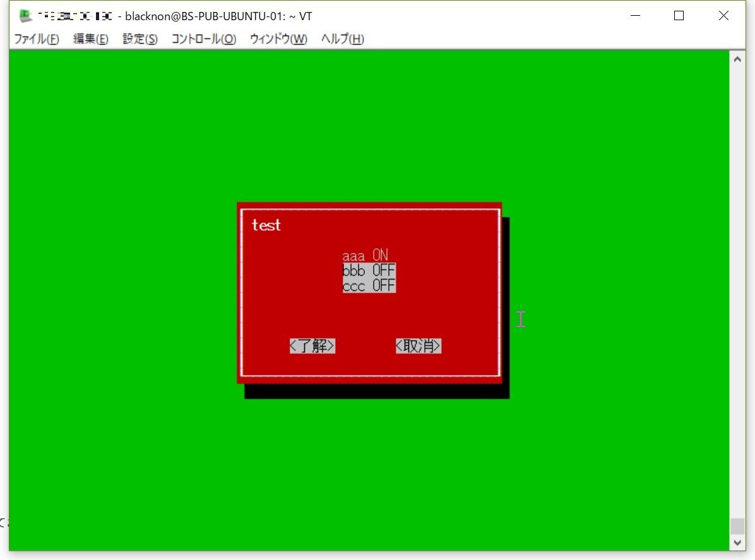Screen dimensions: 755x560
Task: Open the ヘルプ(H) menu
Action: (x=343, y=39)
